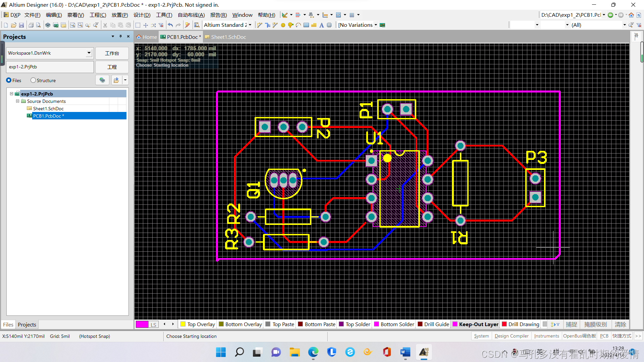Click the 工程 button
The image size is (644, 362).
tap(112, 67)
